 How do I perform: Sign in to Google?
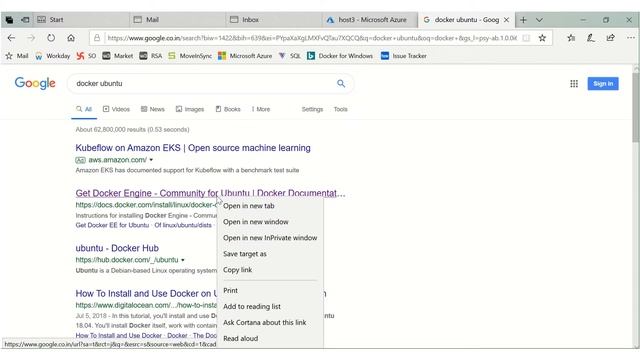(x=603, y=84)
